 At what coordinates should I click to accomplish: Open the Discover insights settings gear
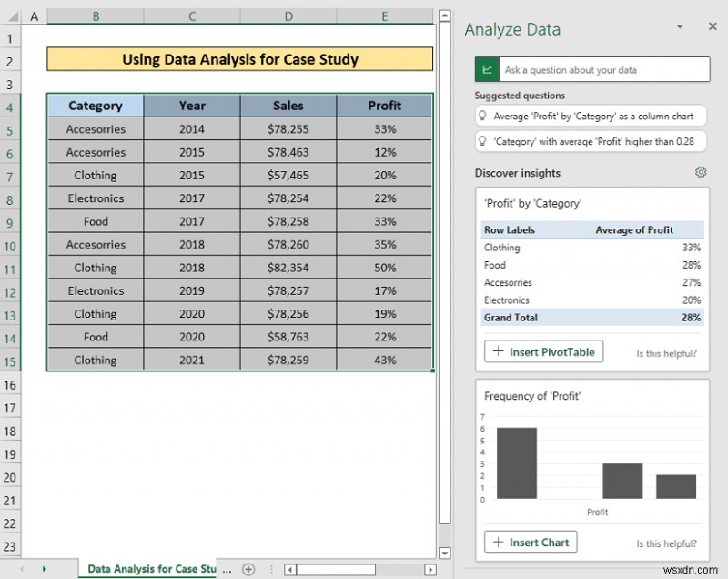point(701,172)
